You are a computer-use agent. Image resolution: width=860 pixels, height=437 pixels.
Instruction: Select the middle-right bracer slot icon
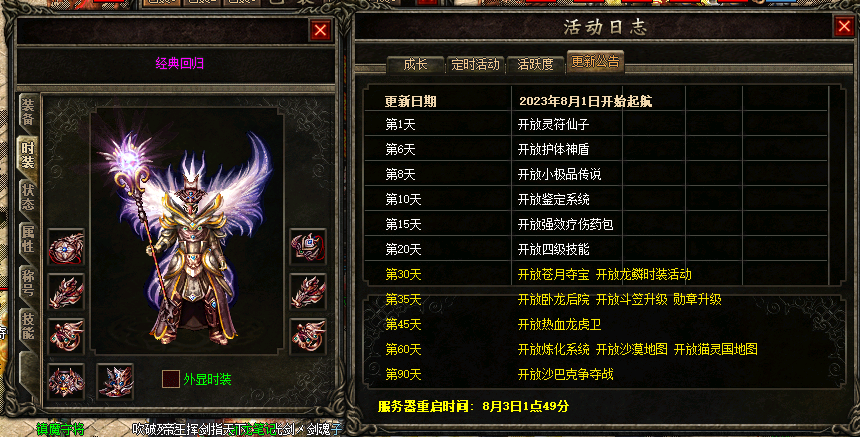[308, 292]
